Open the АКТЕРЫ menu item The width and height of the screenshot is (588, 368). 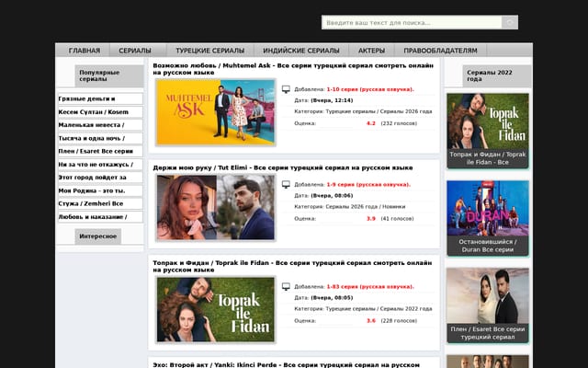(x=371, y=51)
